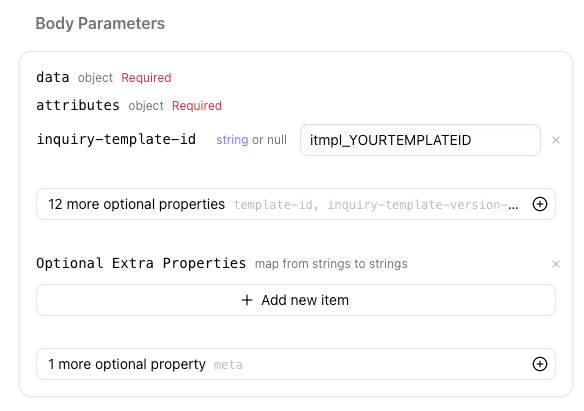
Task: Click the grey meta hint text
Action: pos(228,365)
